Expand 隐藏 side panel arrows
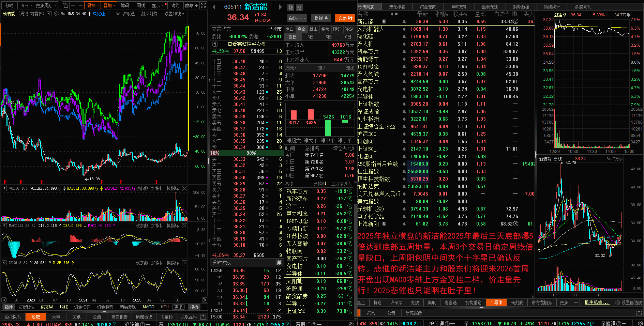The image size is (644, 326). click(x=191, y=5)
